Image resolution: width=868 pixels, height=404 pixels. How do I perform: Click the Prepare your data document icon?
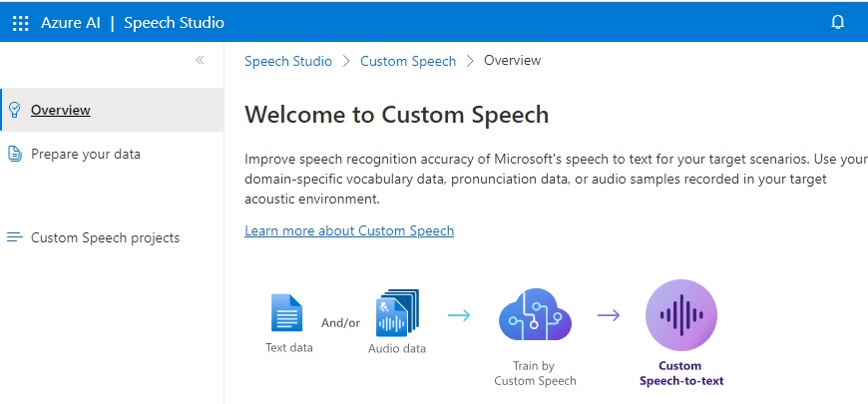[x=14, y=154]
